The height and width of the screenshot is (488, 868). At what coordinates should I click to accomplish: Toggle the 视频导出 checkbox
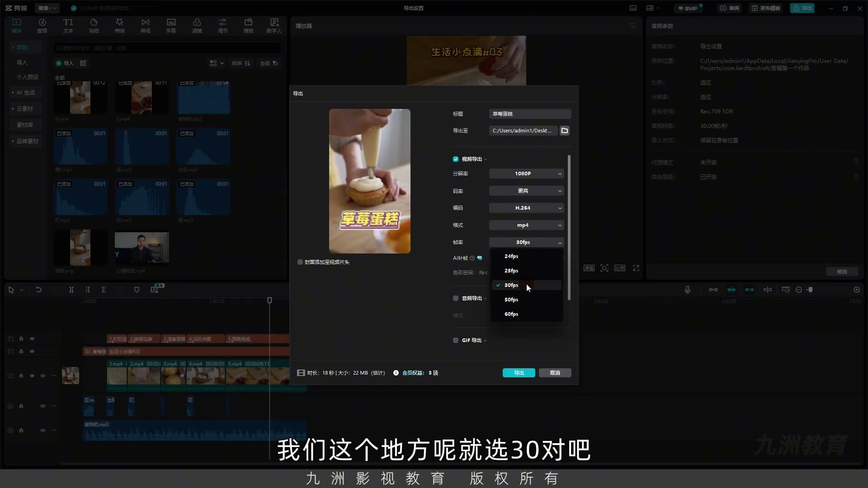coord(456,159)
